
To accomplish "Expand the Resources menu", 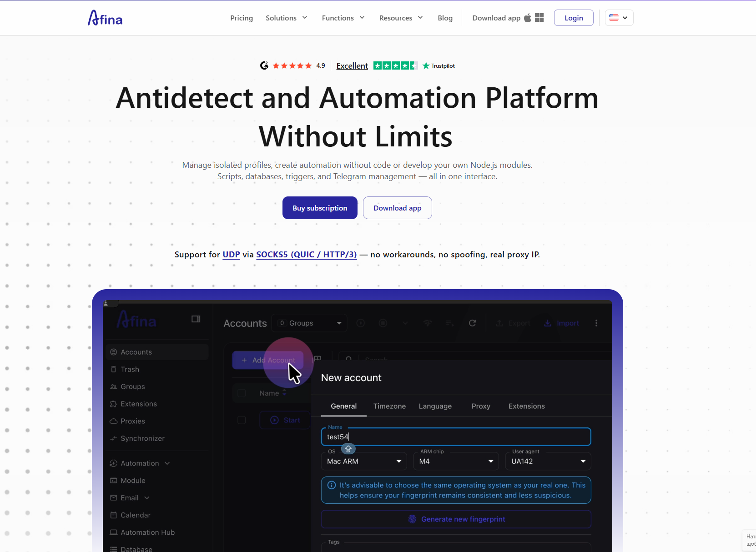I will [401, 18].
